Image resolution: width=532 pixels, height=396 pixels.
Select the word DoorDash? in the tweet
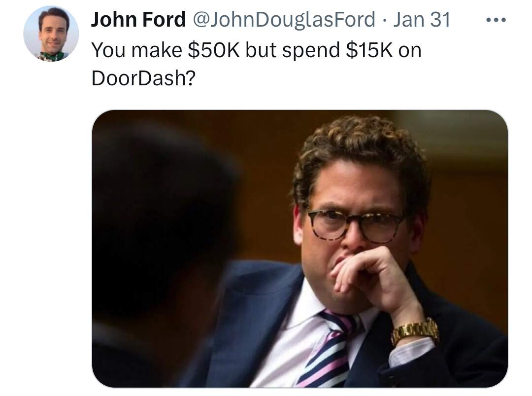click(x=143, y=78)
